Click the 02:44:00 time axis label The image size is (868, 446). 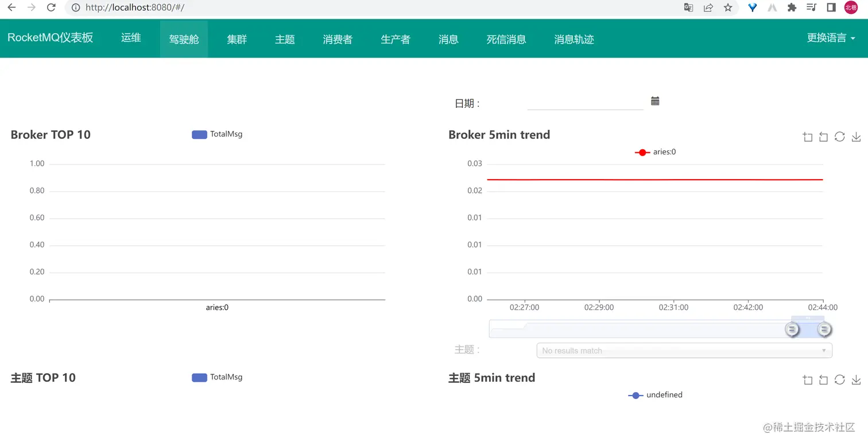823,308
